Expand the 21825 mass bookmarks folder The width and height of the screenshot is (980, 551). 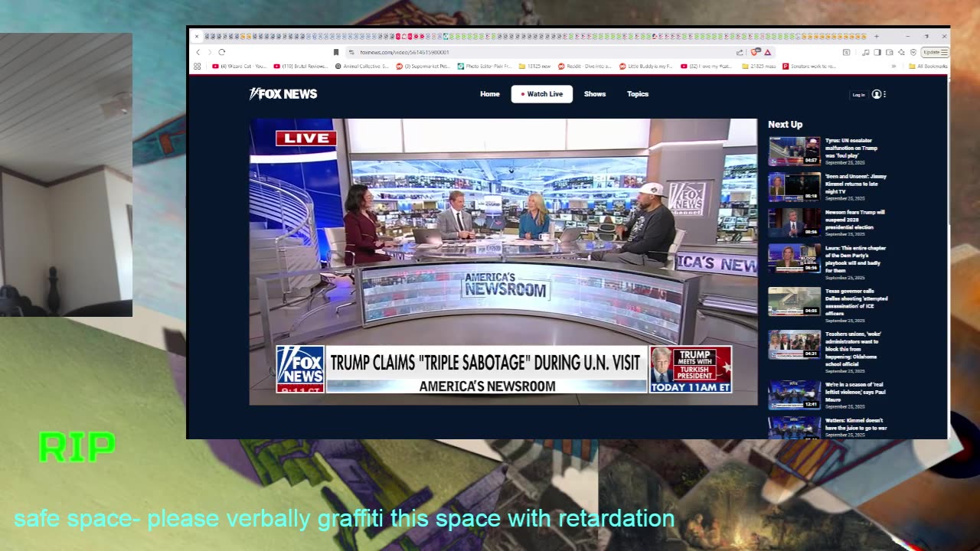758,67
